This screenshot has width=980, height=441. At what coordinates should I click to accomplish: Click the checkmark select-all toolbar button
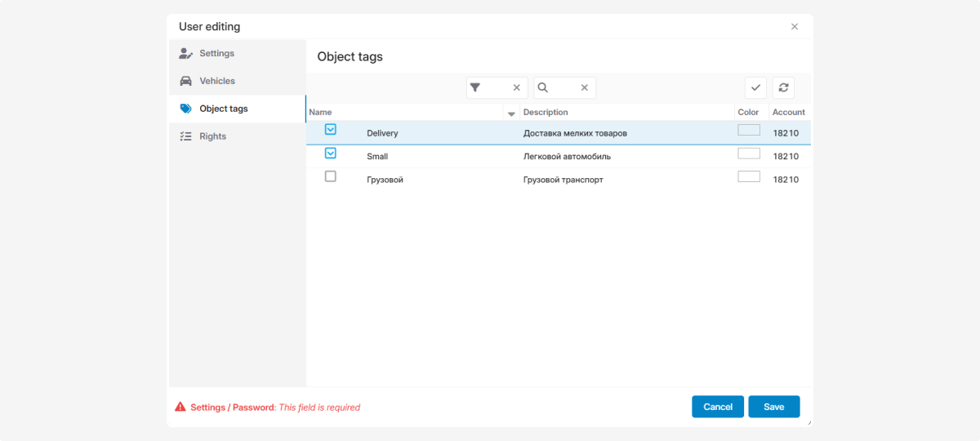pos(755,88)
